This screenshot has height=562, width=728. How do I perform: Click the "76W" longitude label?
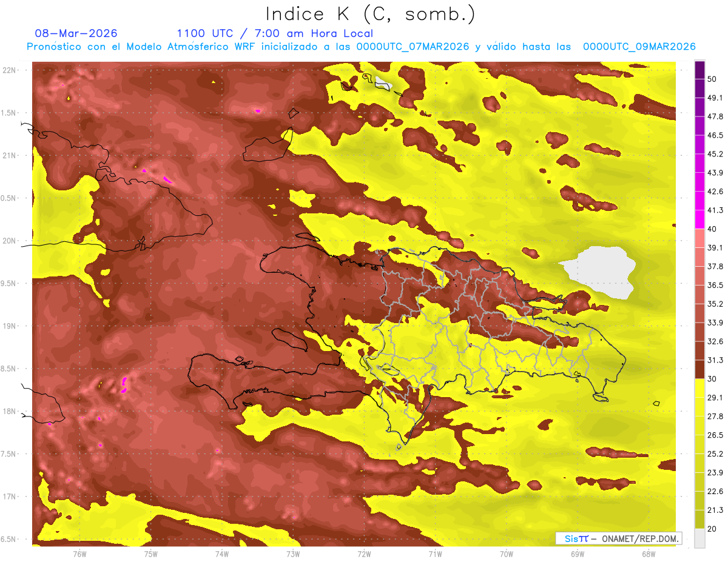click(x=79, y=554)
